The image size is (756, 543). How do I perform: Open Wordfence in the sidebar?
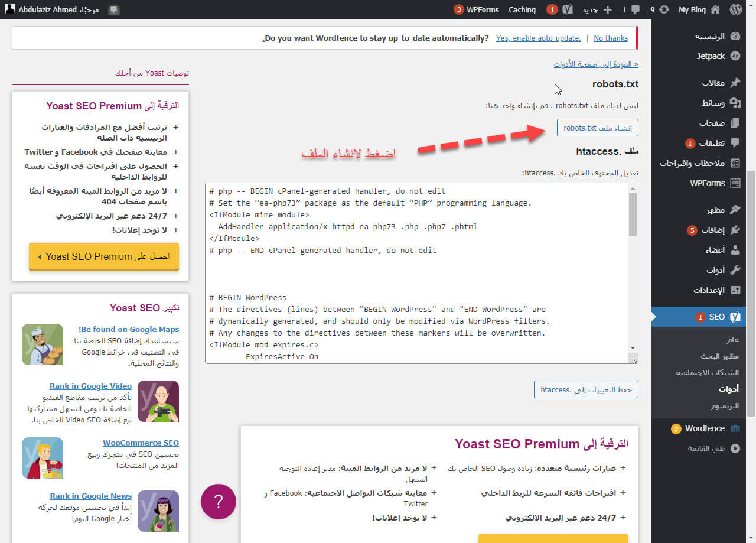pyautogui.click(x=704, y=428)
